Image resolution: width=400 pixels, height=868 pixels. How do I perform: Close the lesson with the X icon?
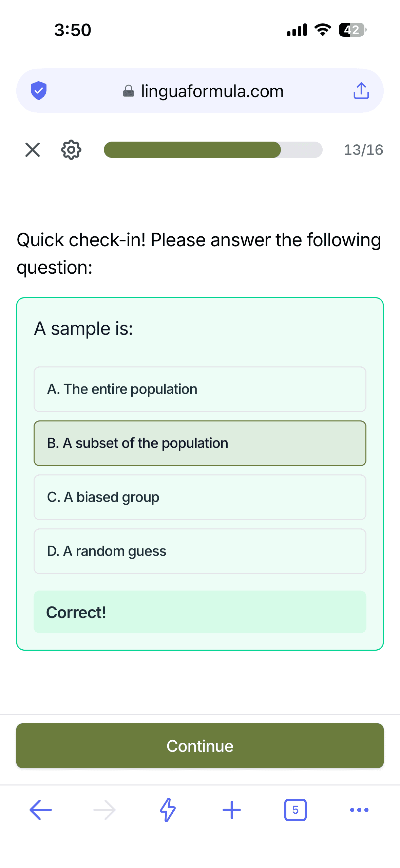(x=33, y=150)
